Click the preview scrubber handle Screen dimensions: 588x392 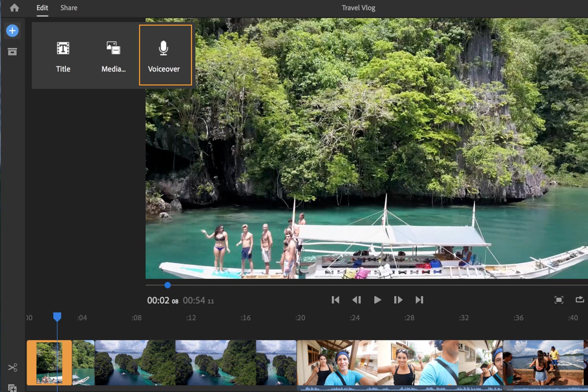pyautogui.click(x=167, y=285)
